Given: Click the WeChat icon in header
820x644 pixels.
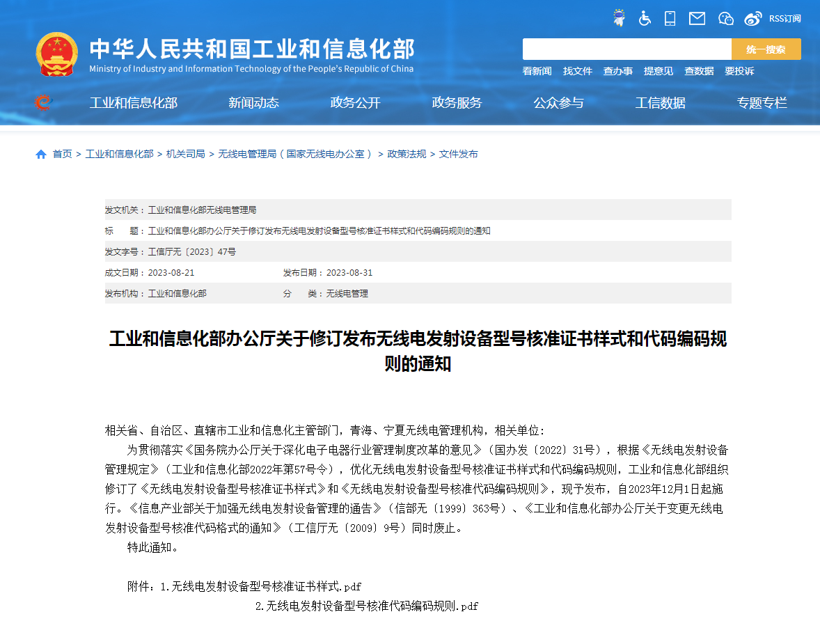Looking at the screenshot, I should click(x=725, y=19).
